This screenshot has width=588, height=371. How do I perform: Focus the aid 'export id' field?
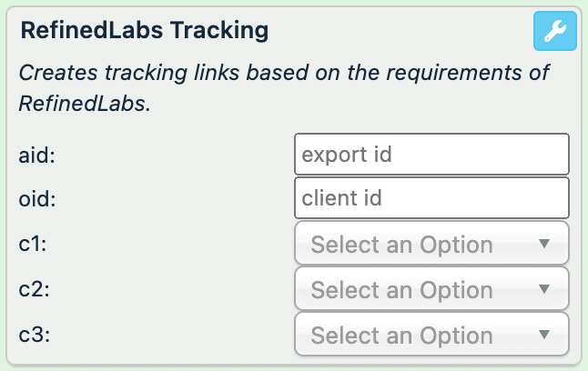[x=431, y=155]
